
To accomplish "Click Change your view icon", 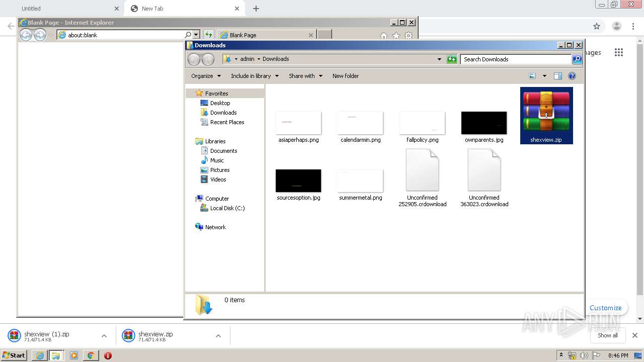I will click(x=532, y=76).
